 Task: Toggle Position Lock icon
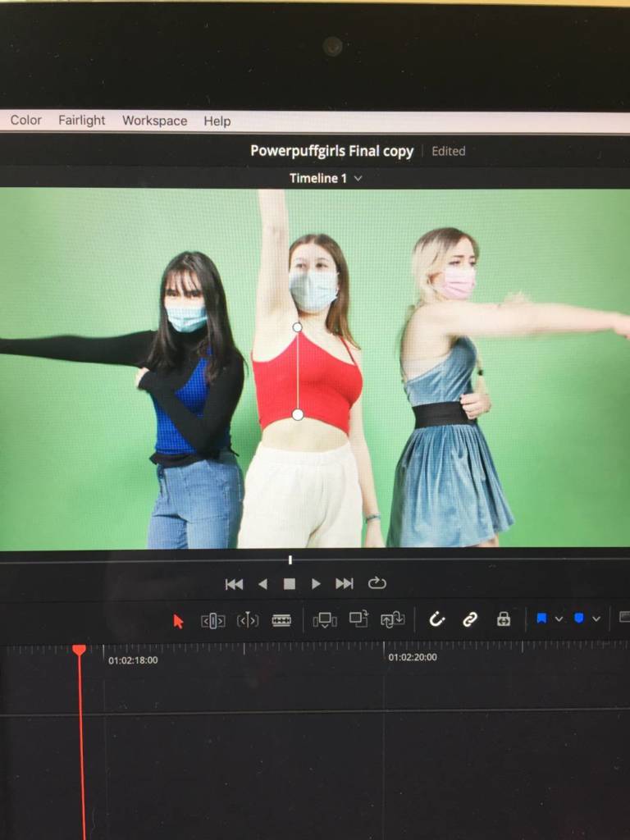504,619
